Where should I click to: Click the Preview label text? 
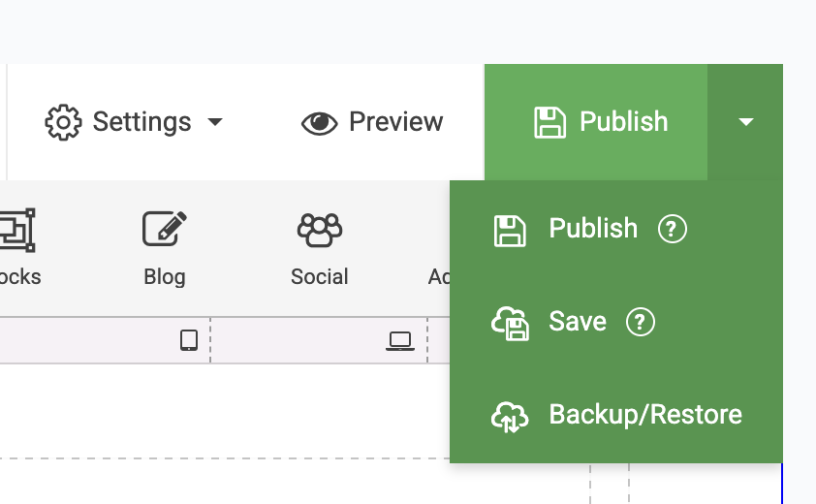point(395,122)
